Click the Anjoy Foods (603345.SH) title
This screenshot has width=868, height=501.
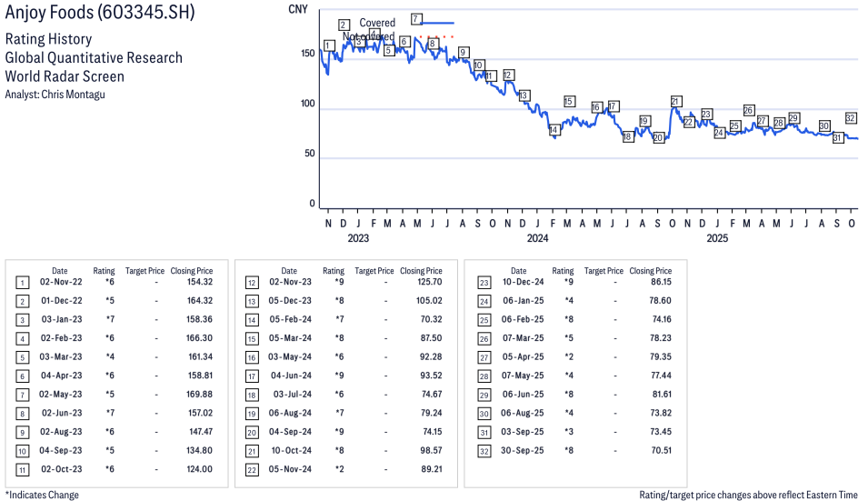coord(99,15)
